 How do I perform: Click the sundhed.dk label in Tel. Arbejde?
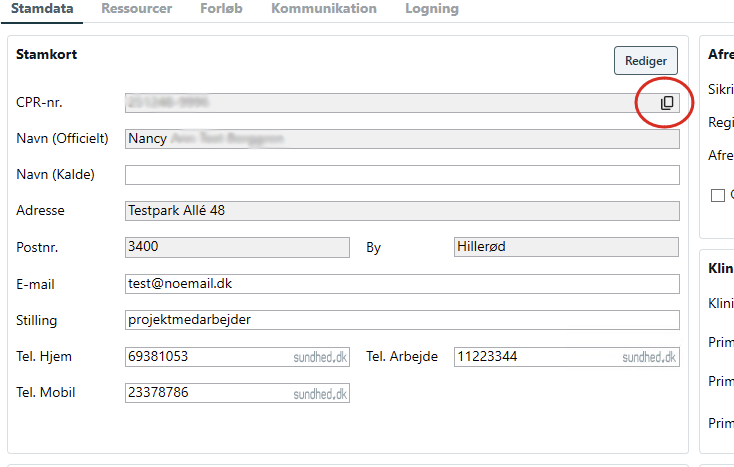[x=649, y=358]
